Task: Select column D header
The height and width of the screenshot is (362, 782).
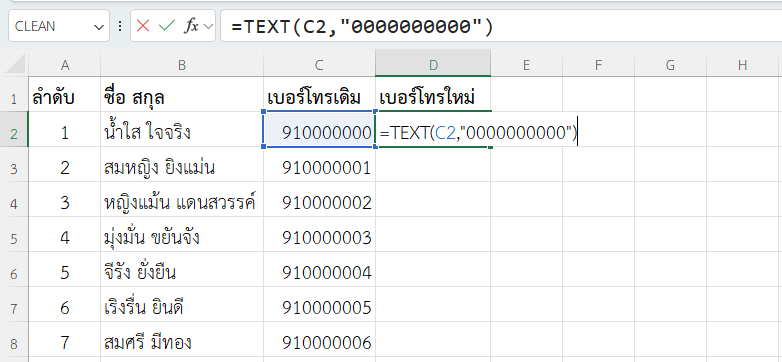Action: click(x=433, y=65)
